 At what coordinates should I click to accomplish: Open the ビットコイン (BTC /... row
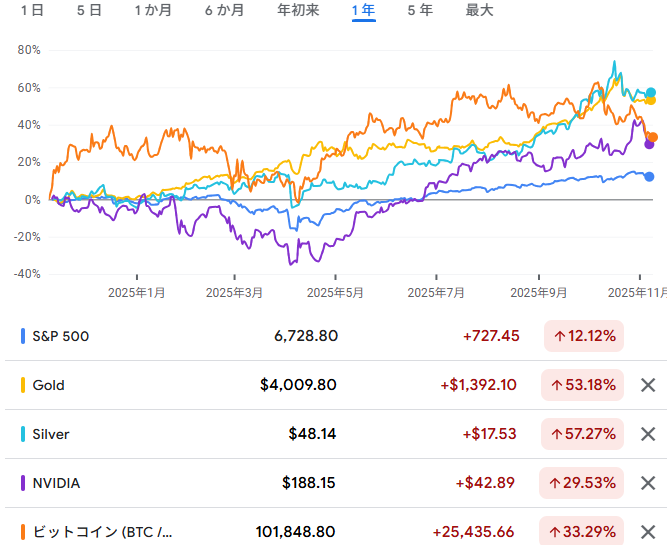coord(103,532)
